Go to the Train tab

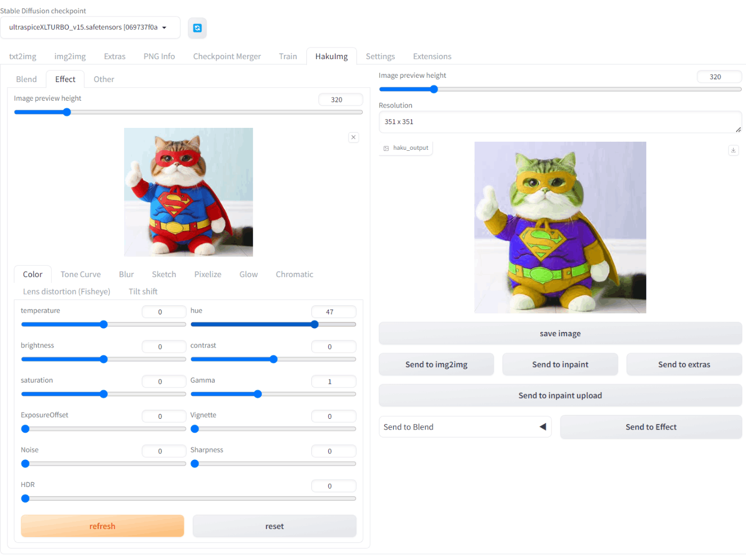pyautogui.click(x=288, y=56)
